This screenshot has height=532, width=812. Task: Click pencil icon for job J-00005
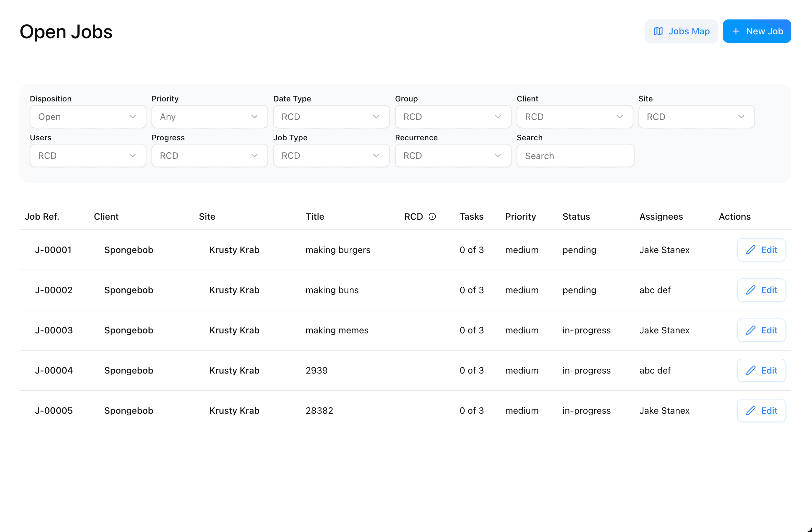click(750, 411)
